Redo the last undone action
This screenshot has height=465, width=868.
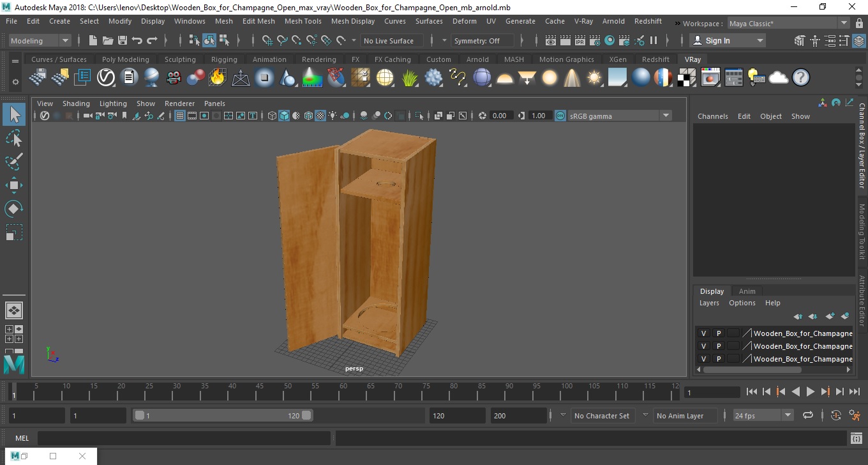pyautogui.click(x=152, y=40)
